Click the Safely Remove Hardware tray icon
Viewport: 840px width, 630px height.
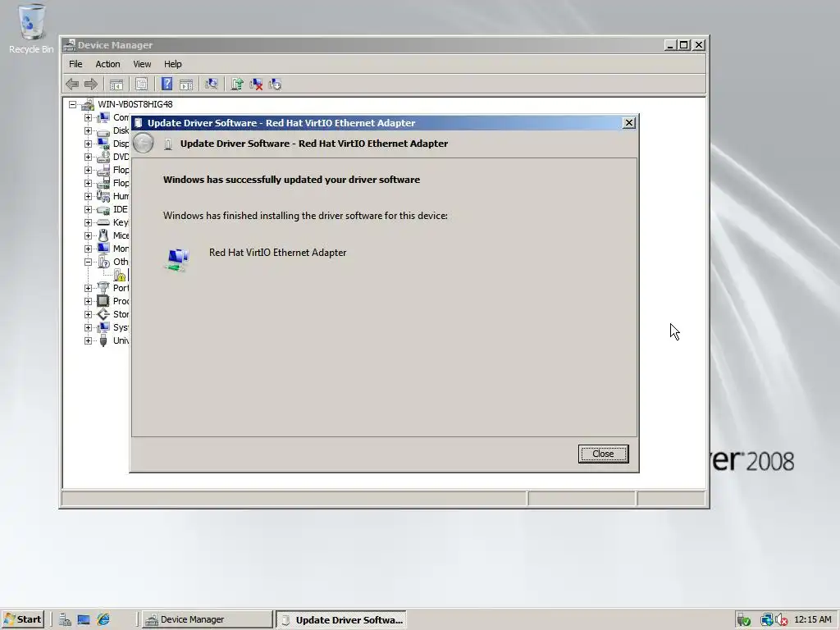click(743, 620)
